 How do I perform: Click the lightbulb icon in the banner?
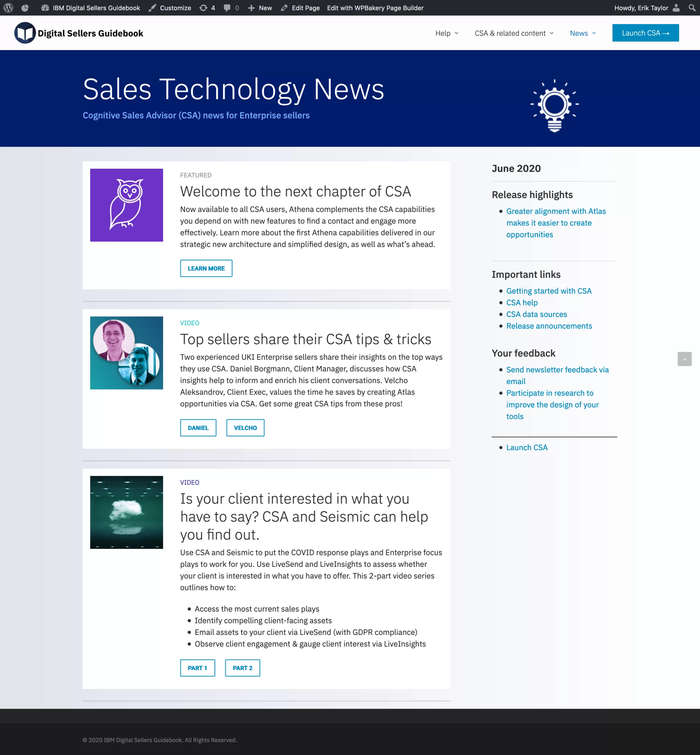[555, 106]
